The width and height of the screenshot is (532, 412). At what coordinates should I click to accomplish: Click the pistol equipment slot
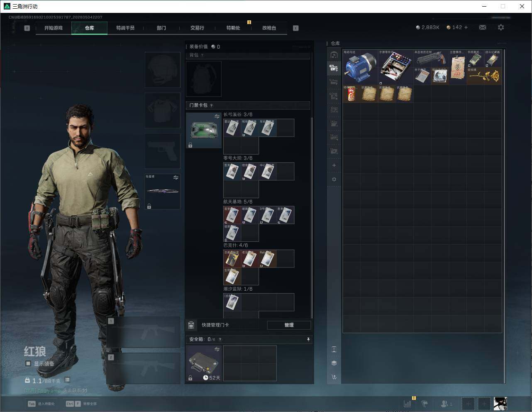tap(162, 151)
